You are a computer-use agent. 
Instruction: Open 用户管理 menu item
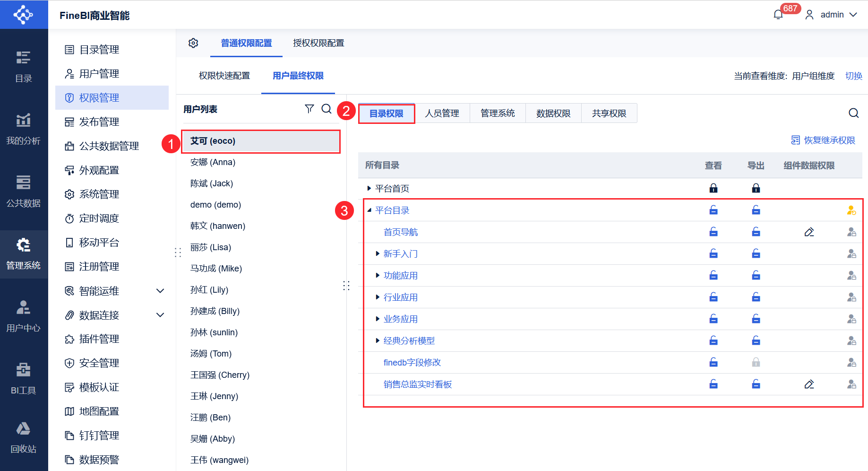pyautogui.click(x=112, y=74)
